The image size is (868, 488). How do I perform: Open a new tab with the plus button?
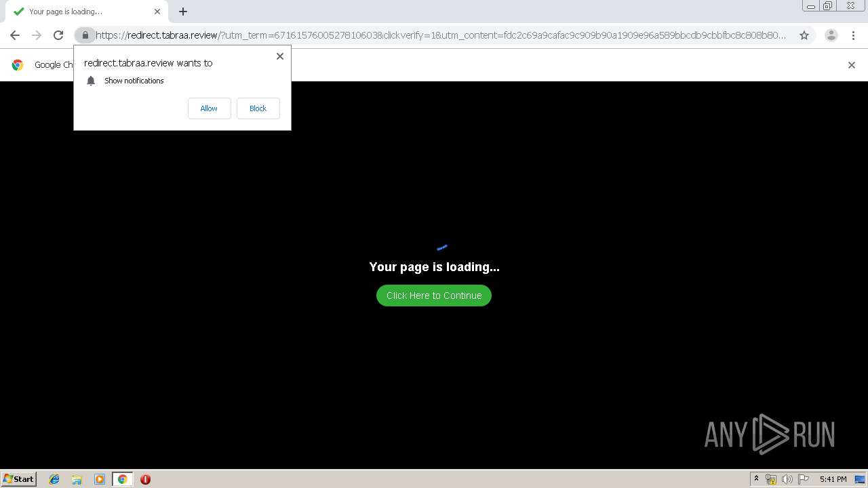point(183,12)
